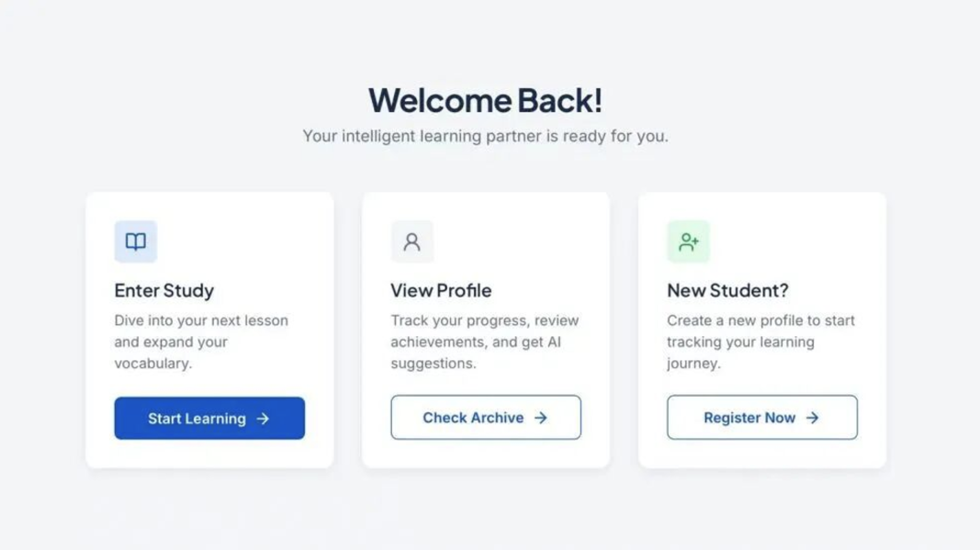Screen dimensions: 980x550
Task: Click the Enter Study card title
Action: click(x=164, y=291)
